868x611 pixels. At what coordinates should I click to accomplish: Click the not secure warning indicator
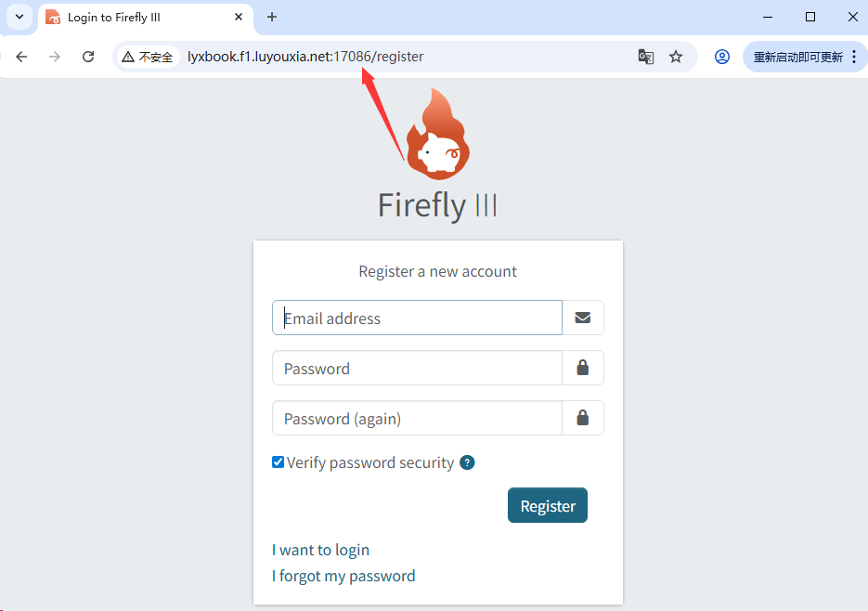pos(147,57)
